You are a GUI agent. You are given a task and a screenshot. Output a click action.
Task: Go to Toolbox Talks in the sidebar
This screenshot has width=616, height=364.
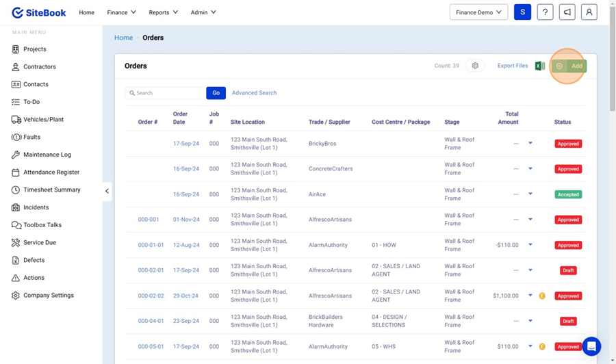[42, 225]
